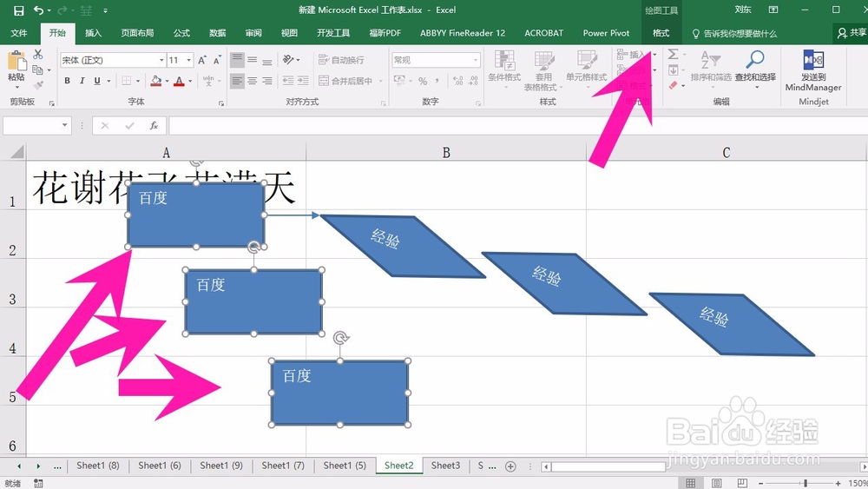Open 查找和选择 find and select
Image resolution: width=868 pixels, height=489 pixels.
point(755,69)
